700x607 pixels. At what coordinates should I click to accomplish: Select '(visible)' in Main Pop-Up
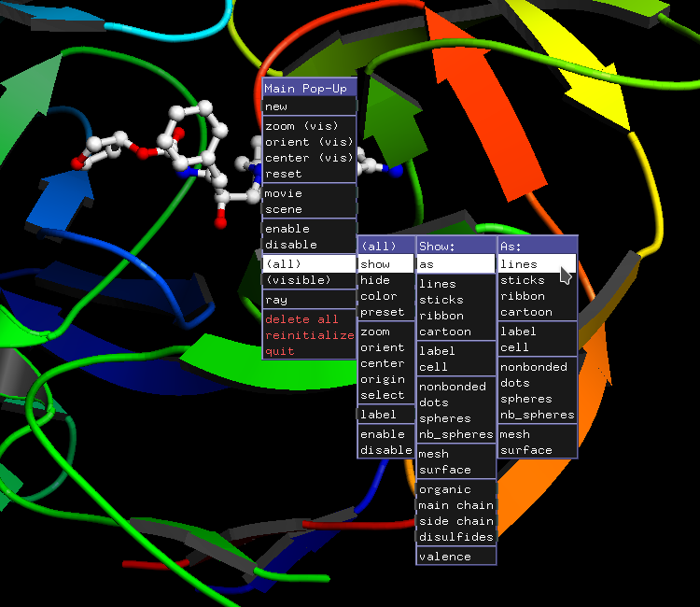click(x=309, y=280)
